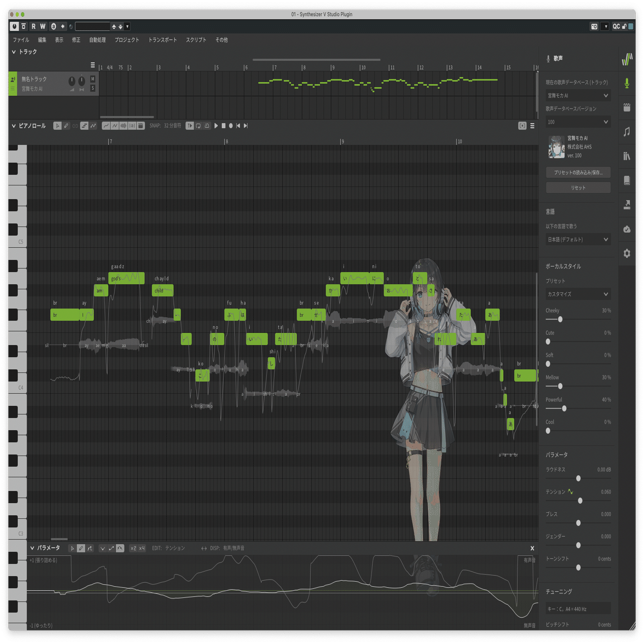
Task: Open the library books sidebar panel
Action: (x=627, y=156)
